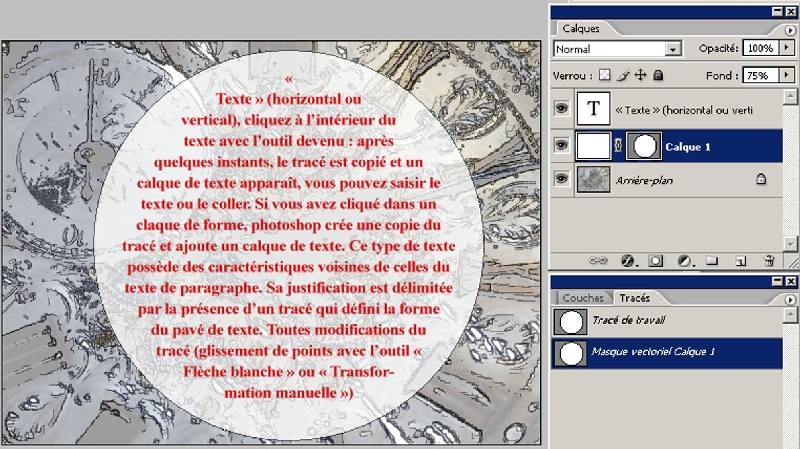Delete layer with the trash icon
Screen dimensions: 800x449
(769, 261)
